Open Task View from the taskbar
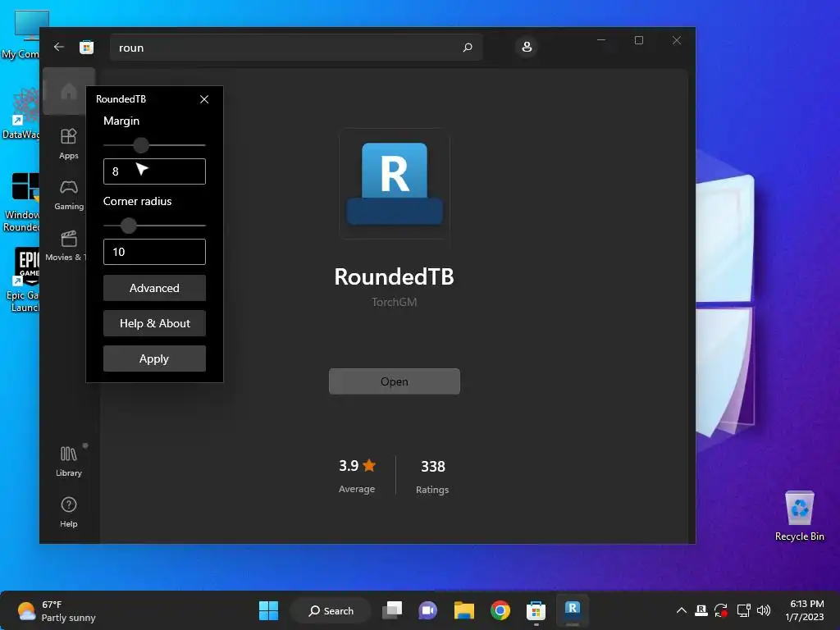Image resolution: width=840 pixels, height=630 pixels. click(392, 610)
